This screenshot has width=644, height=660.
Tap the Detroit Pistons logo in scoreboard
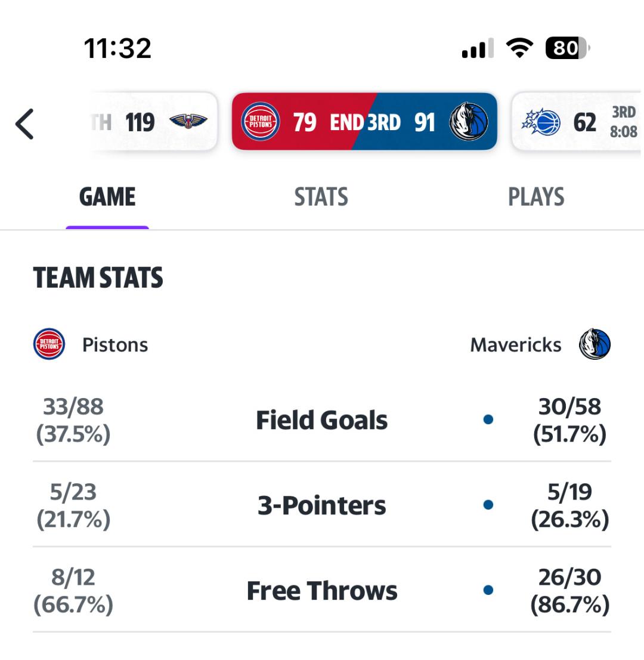[260, 122]
